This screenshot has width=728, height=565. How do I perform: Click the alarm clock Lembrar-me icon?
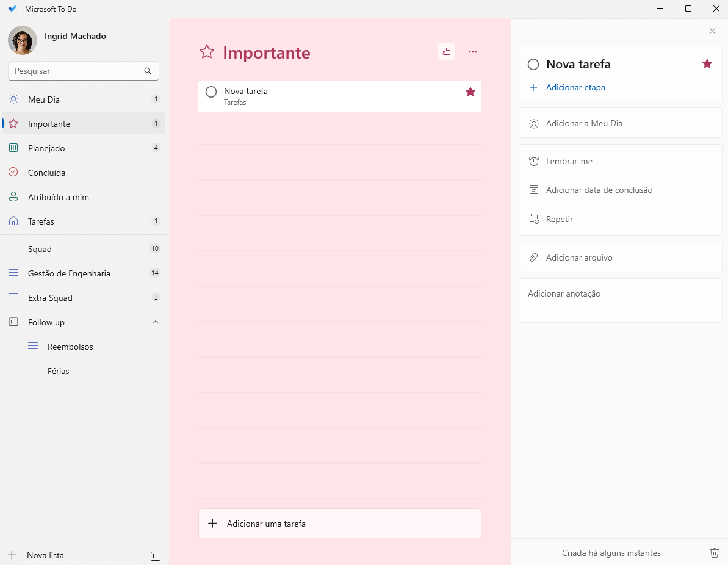pos(534,161)
